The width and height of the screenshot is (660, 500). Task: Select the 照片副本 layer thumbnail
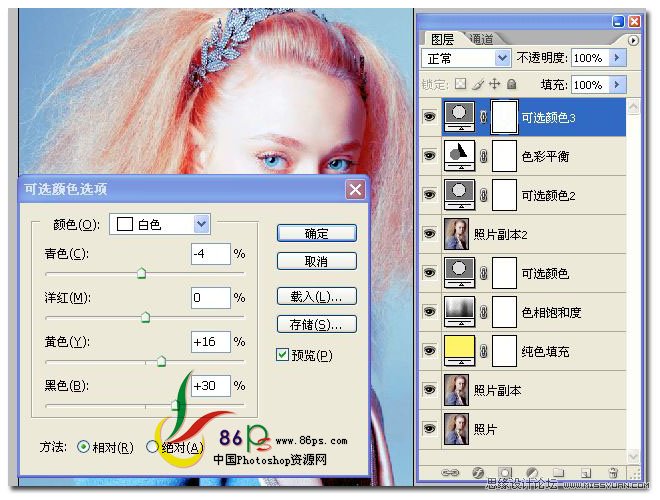coord(456,390)
